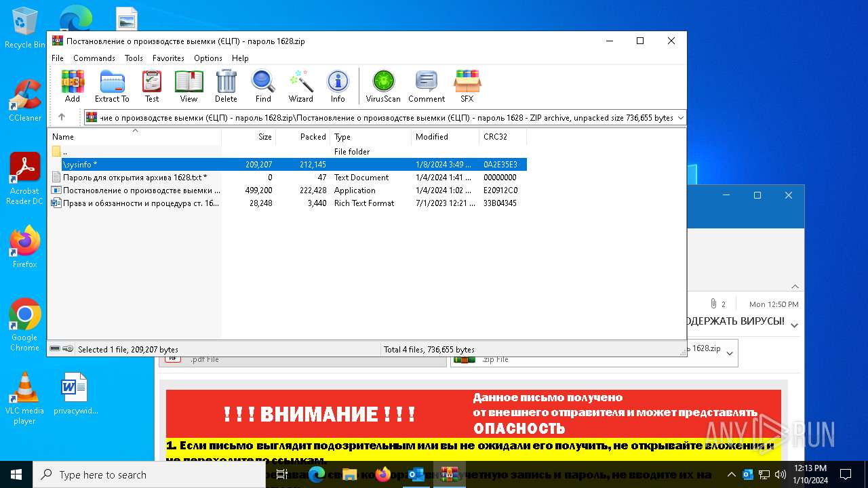Viewport: 868px width, 488px height.
Task: Expand the zip attachment dropdown in Outlook
Action: click(730, 353)
